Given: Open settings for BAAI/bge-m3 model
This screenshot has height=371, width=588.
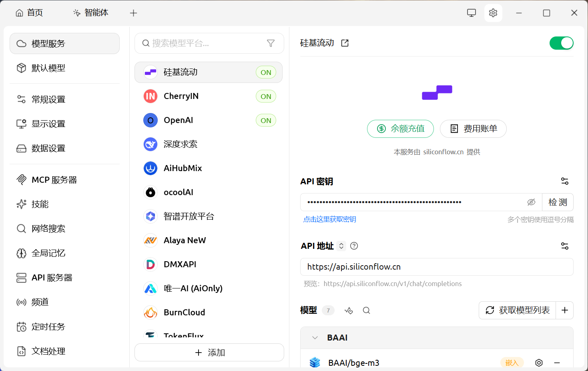Looking at the screenshot, I should point(539,363).
